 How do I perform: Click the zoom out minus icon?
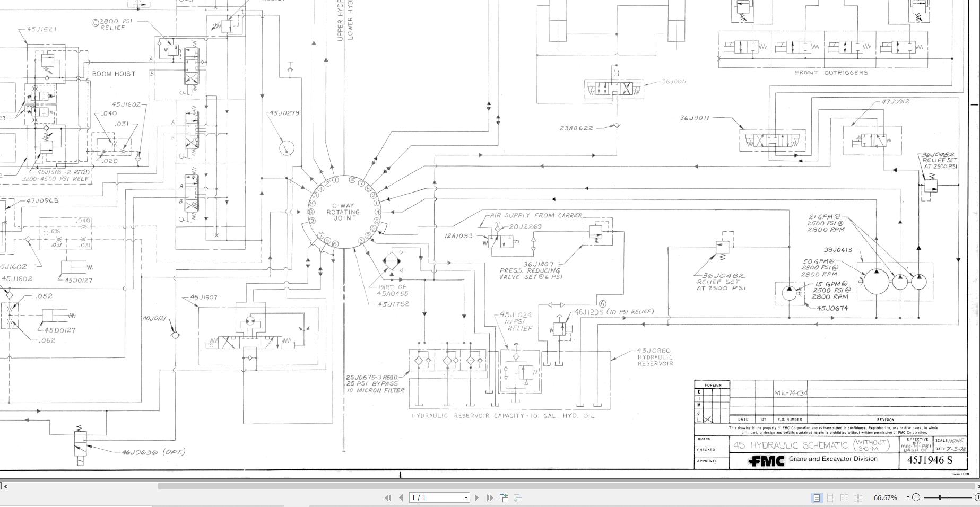click(x=916, y=497)
